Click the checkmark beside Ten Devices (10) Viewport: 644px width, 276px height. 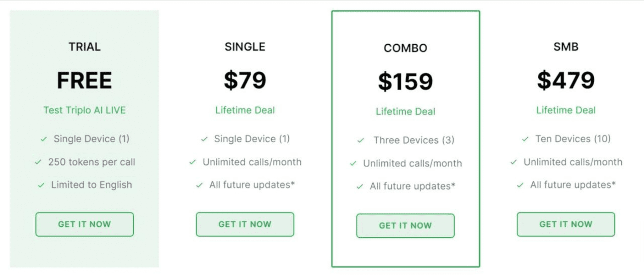point(525,139)
